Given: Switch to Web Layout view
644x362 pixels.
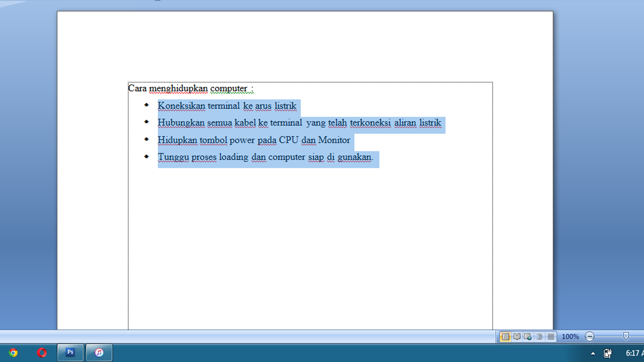Looking at the screenshot, I should click(x=528, y=337).
